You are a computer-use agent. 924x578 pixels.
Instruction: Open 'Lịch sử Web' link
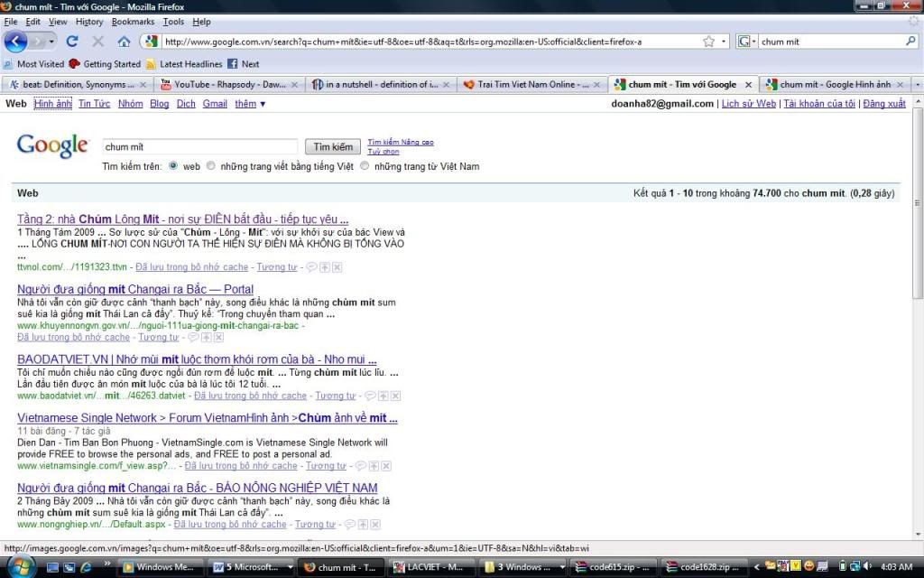coord(748,104)
